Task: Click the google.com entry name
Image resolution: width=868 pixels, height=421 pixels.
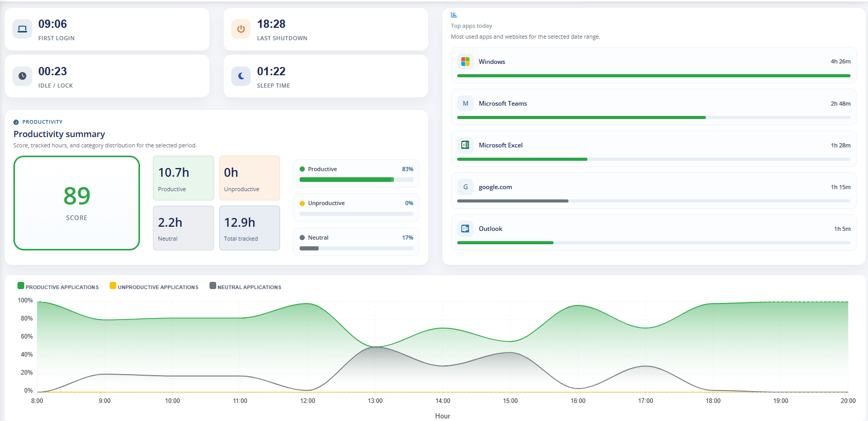Action: click(x=495, y=187)
